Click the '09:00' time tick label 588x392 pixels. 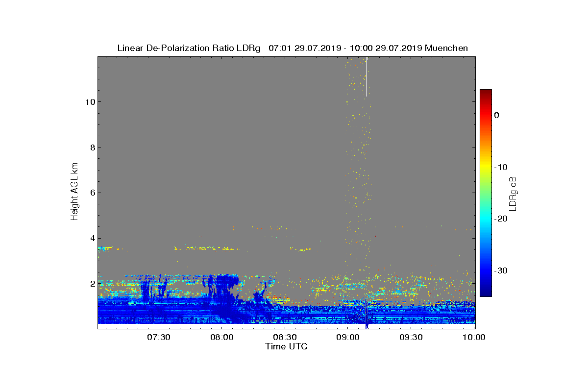point(348,338)
